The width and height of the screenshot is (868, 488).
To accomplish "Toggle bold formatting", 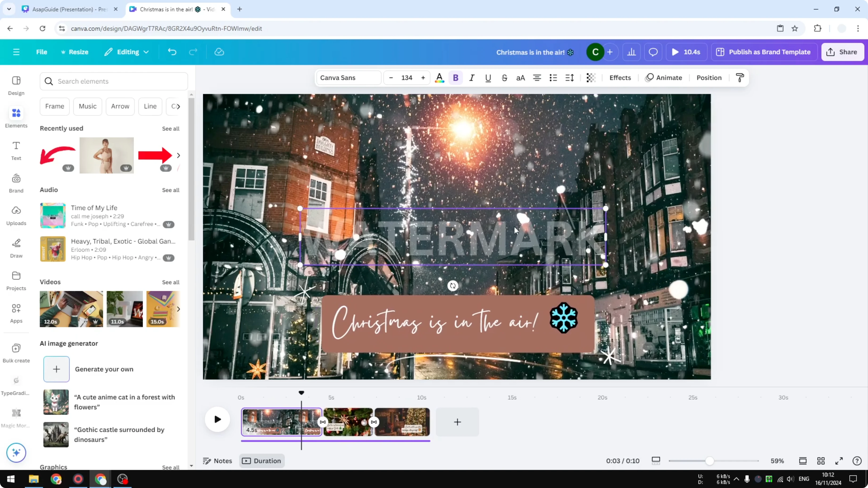I will 455,78.
